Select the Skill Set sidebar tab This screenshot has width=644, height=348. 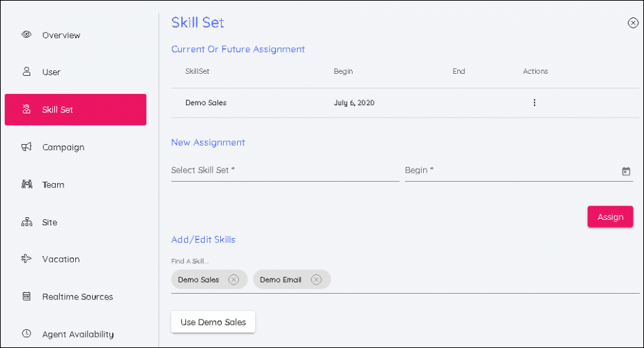(x=75, y=110)
